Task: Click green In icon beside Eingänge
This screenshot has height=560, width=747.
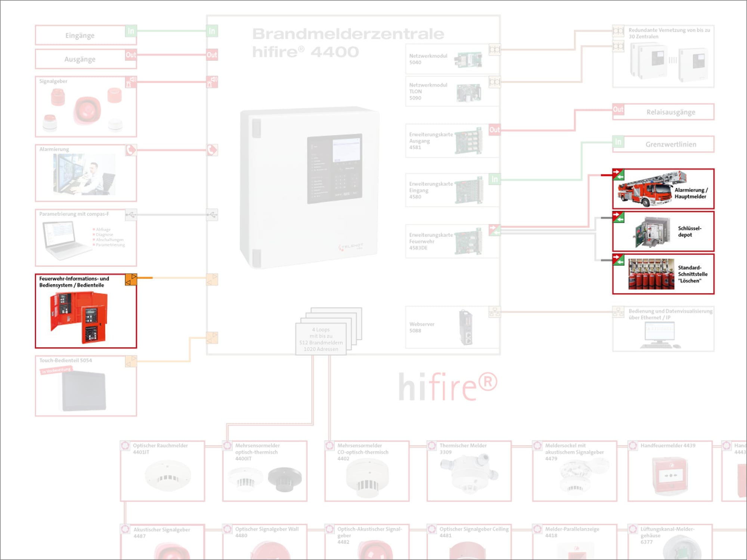Action: tap(131, 31)
